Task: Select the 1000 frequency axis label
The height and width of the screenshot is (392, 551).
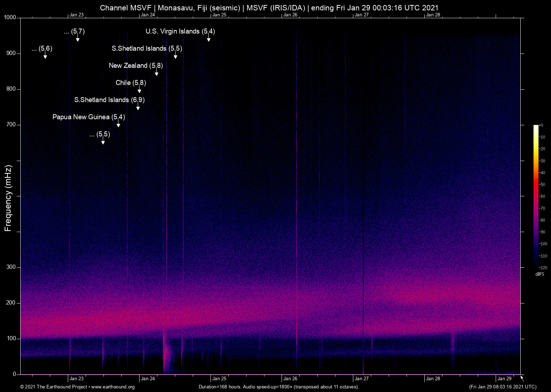Action: [x=10, y=17]
